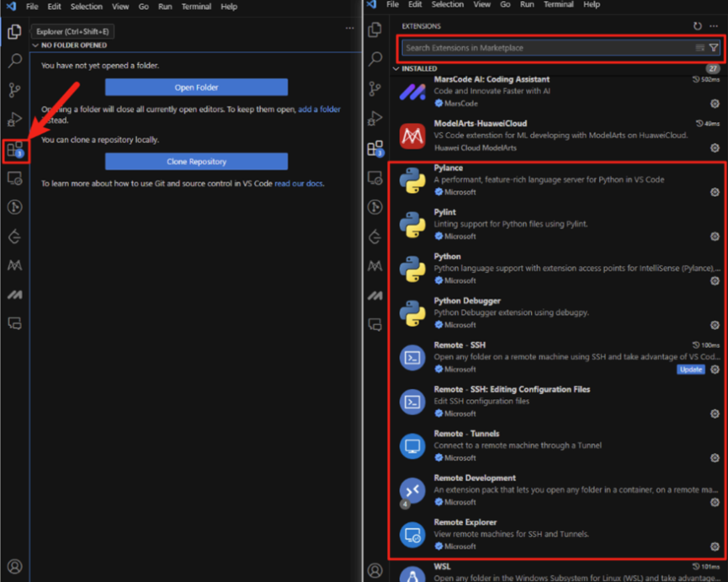The height and width of the screenshot is (582, 728).
Task: Open MarsCode icon in the left window's activity bar
Action: point(14,295)
